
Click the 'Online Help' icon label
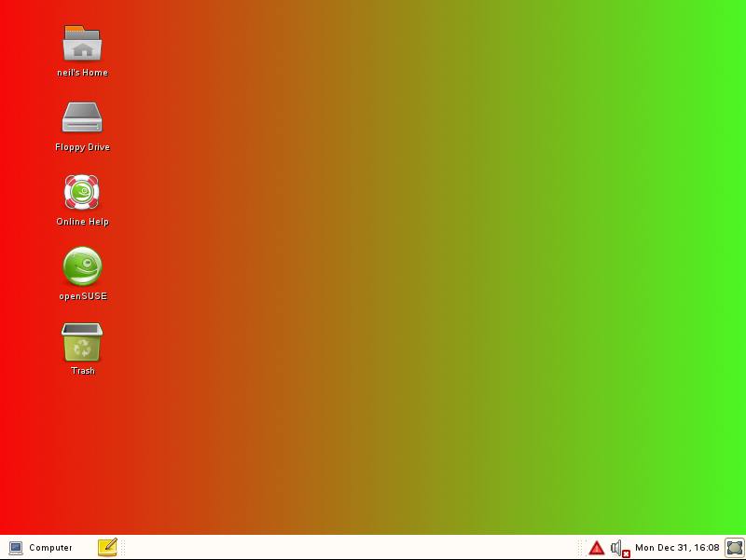82,222
